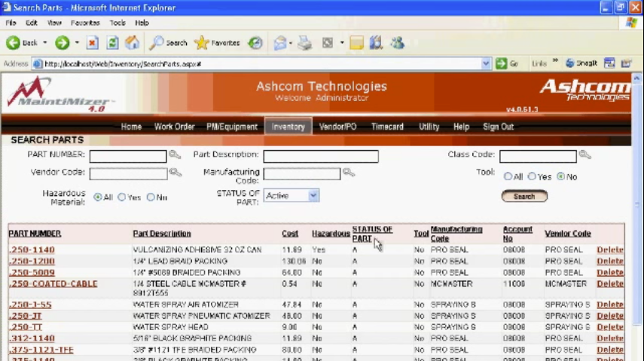Sort by the Cost column header
644x361 pixels.
[290, 234]
